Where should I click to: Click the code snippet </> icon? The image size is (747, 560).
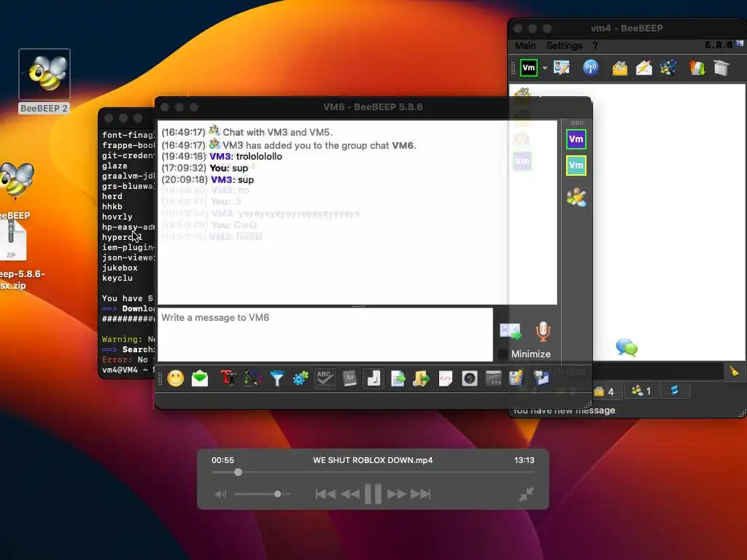point(446,378)
